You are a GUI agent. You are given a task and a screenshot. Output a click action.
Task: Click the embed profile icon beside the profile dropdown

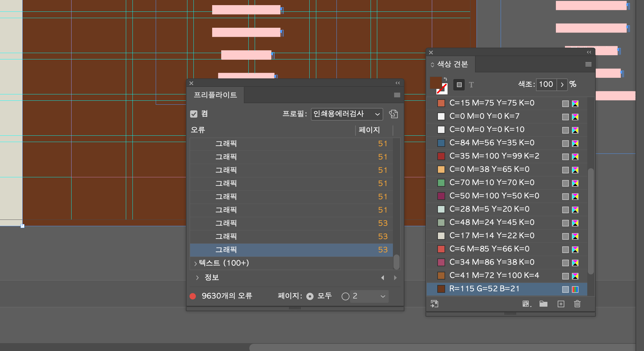click(x=393, y=114)
